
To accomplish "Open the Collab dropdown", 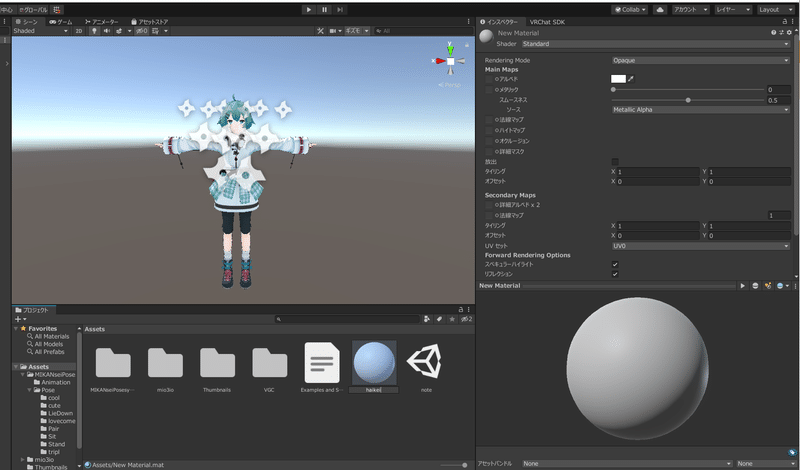I will [x=630, y=10].
